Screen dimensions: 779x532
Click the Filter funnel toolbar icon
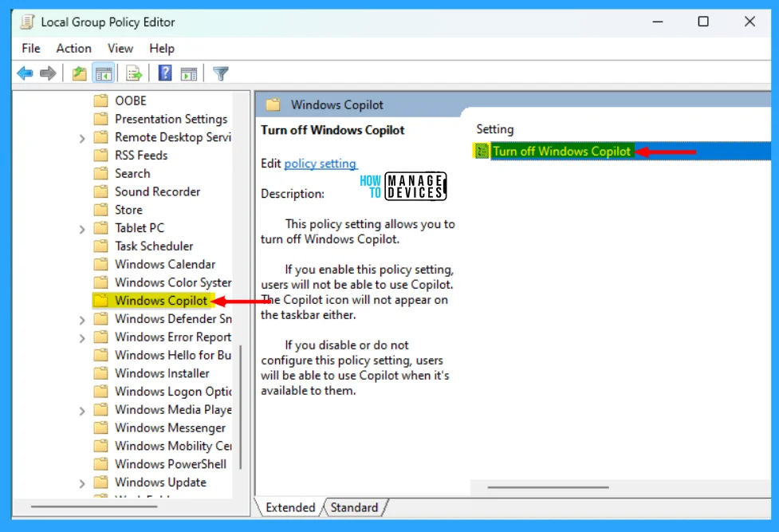click(221, 73)
